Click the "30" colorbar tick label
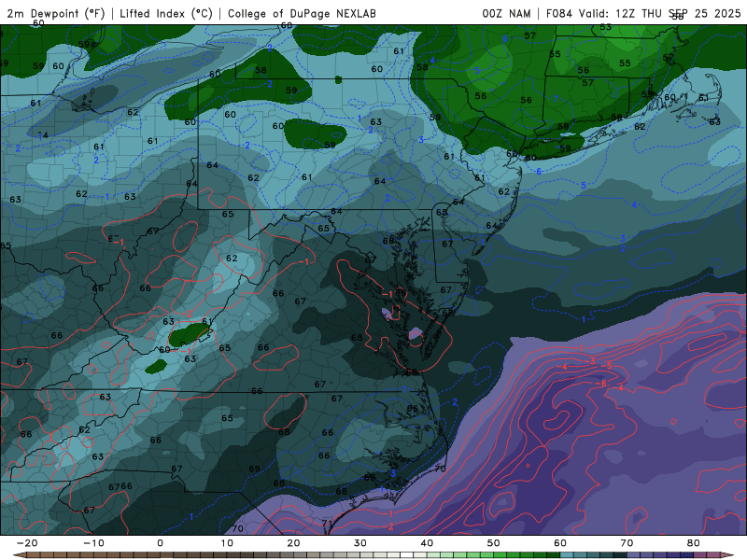 [360, 543]
